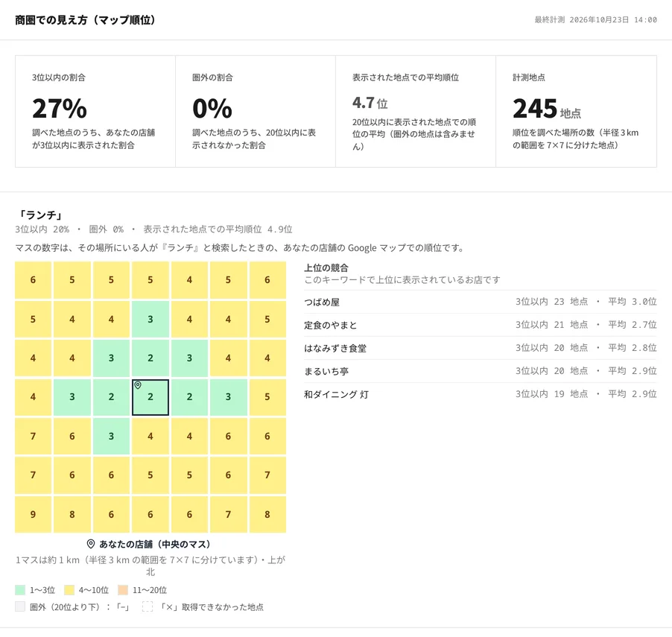Viewport: 672px width, 637px height.
Task: Click the マスの数字は grid explanation sentence
Action: click(241, 248)
